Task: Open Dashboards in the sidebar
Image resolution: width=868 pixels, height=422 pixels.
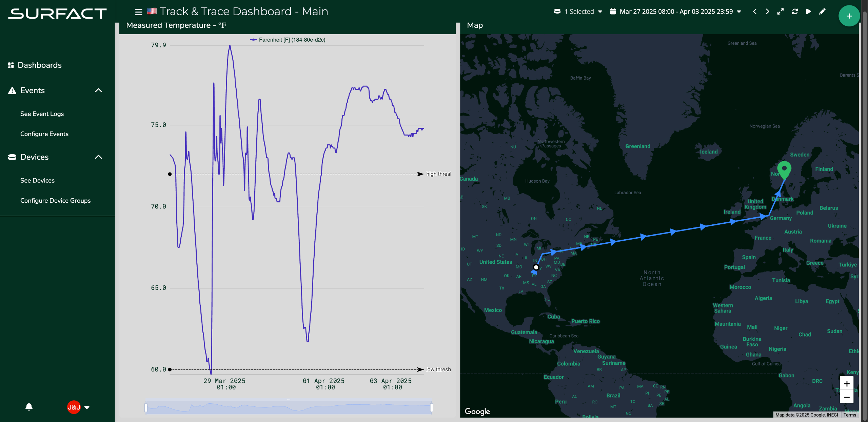Action: (x=39, y=65)
